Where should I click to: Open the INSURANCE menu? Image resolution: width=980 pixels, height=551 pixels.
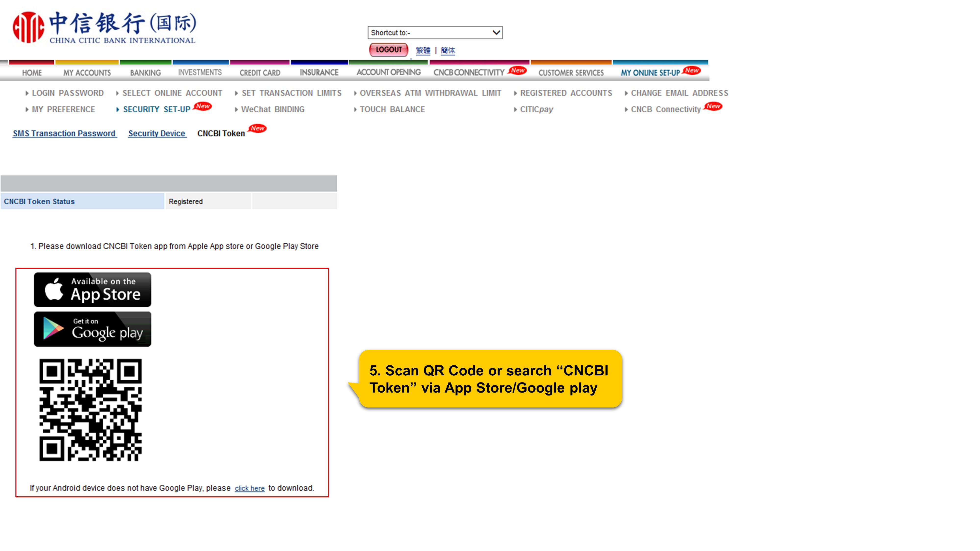coord(319,72)
